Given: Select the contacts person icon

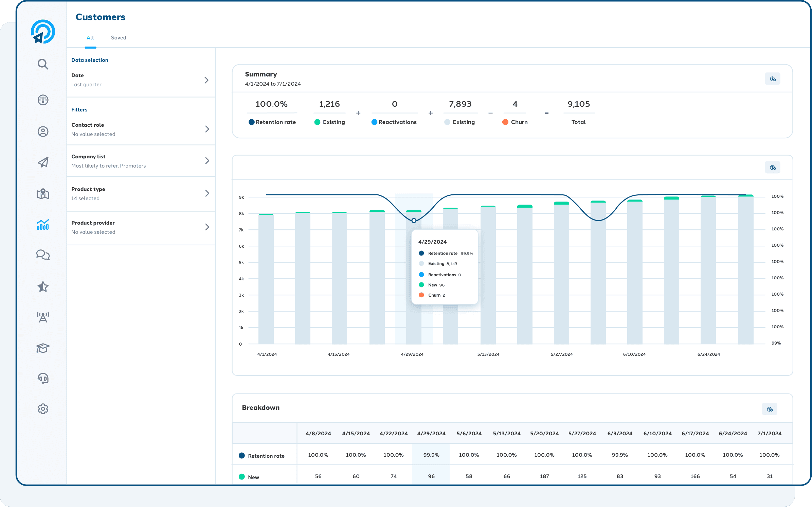Looking at the screenshot, I should click(x=43, y=132).
